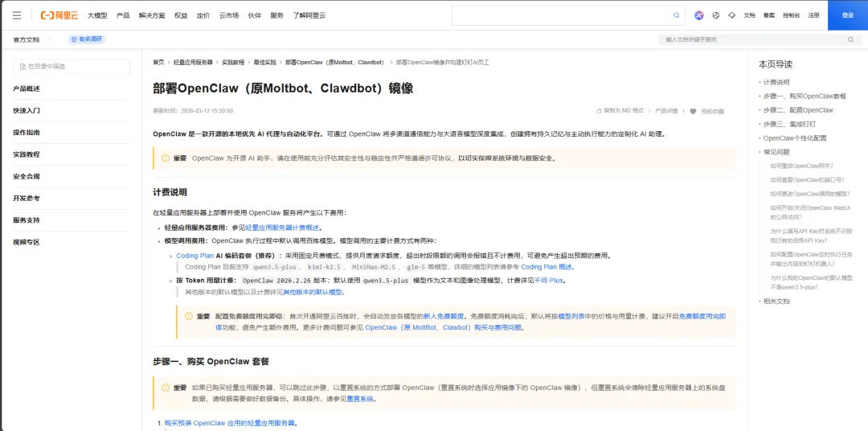
Task: Open the Coding Plan 概述 link
Action: click(x=547, y=267)
